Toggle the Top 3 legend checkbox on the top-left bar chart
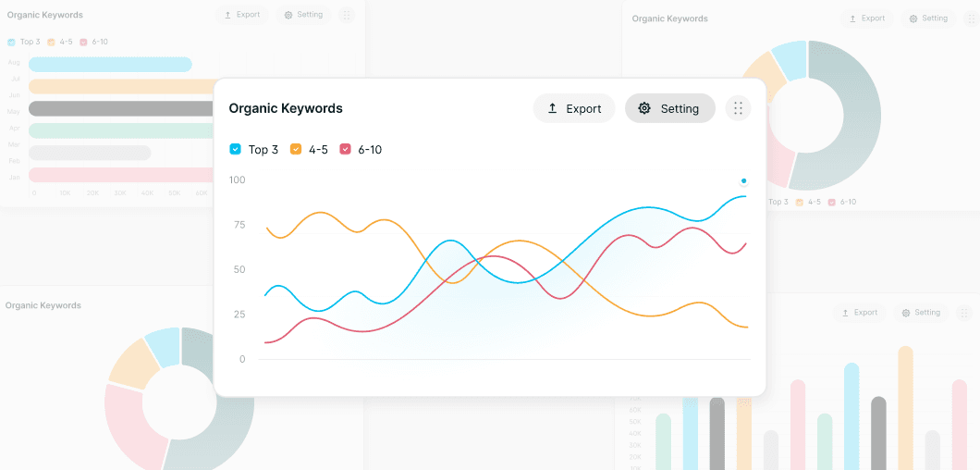Screen dimensions: 980x470 click(11, 42)
